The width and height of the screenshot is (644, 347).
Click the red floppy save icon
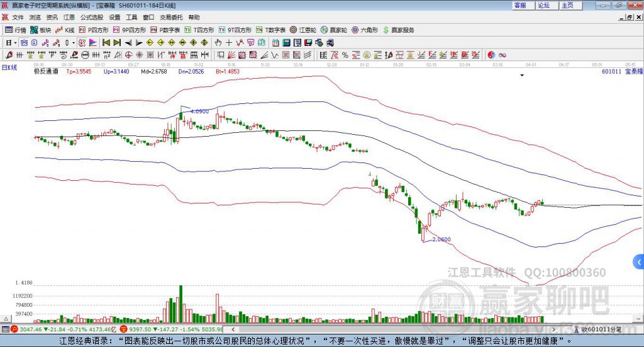coord(308,43)
